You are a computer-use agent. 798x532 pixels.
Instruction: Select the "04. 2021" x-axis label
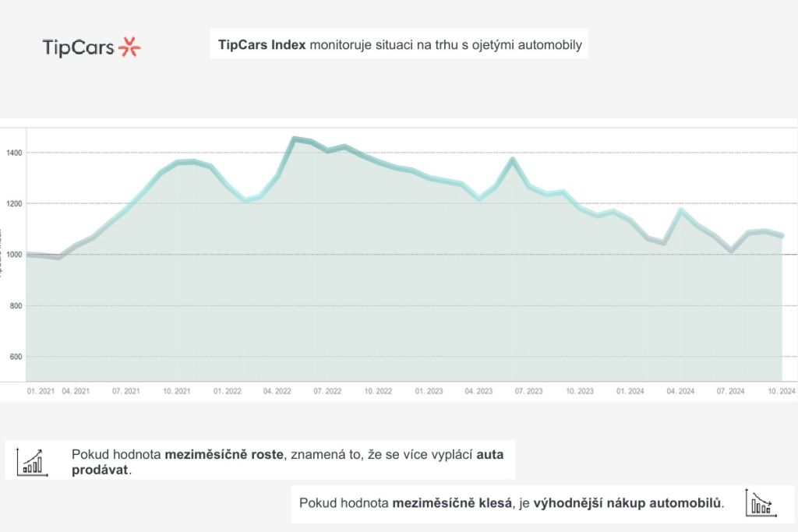[76, 391]
